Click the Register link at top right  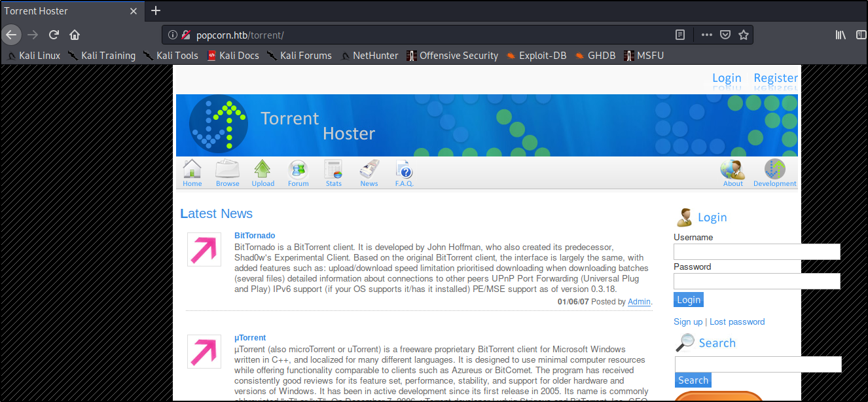coord(776,78)
